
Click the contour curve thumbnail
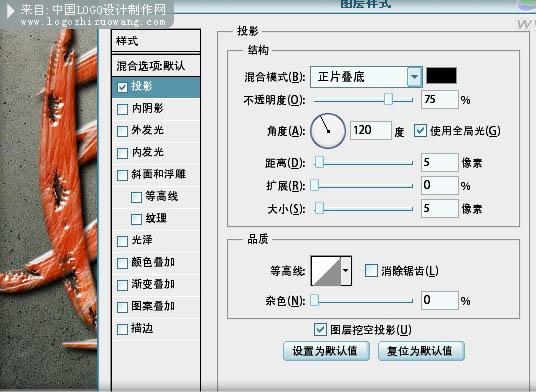click(x=326, y=271)
